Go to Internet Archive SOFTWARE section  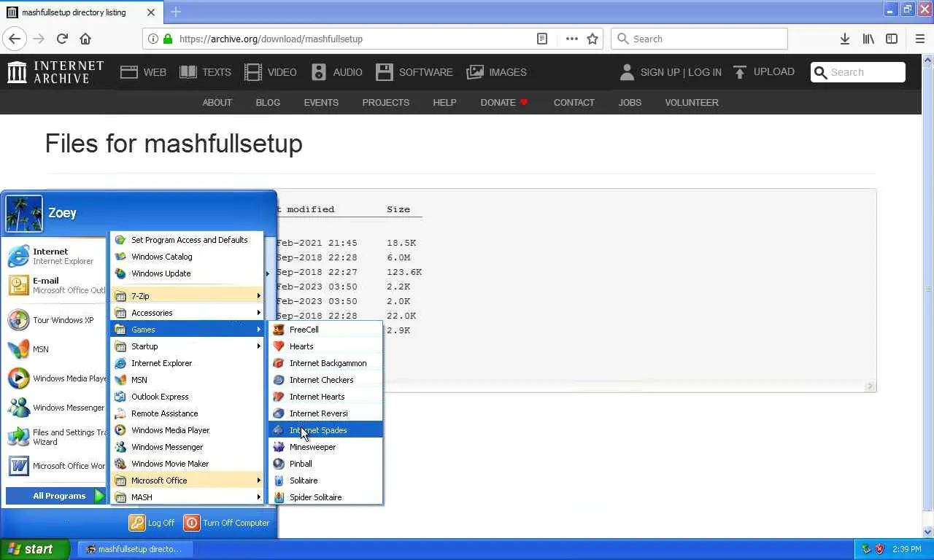coord(414,72)
